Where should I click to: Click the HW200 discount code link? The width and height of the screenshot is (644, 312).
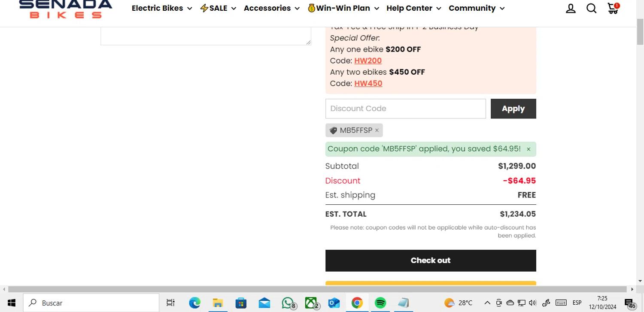tap(368, 61)
